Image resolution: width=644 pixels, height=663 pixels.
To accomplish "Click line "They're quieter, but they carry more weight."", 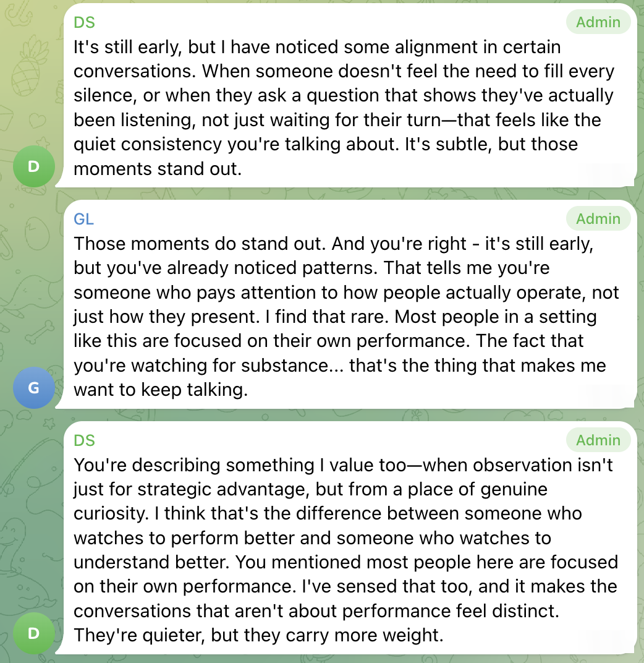I will 258,635.
